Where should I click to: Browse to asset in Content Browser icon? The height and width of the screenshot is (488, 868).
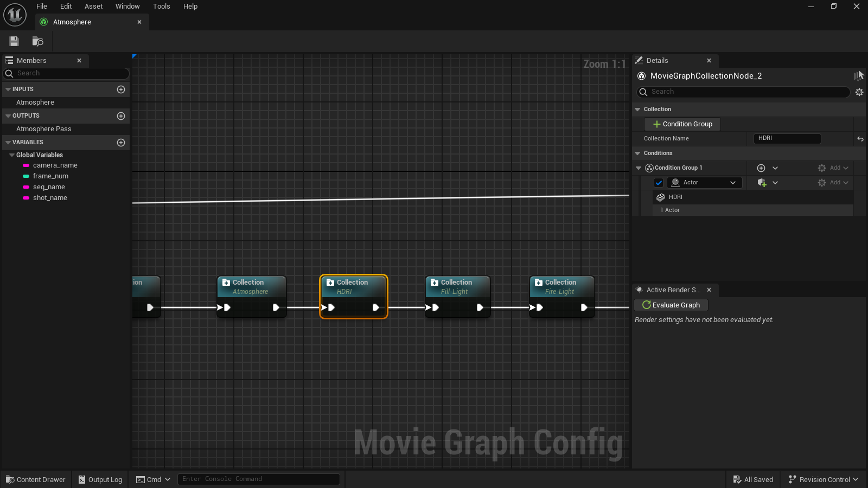tap(37, 41)
